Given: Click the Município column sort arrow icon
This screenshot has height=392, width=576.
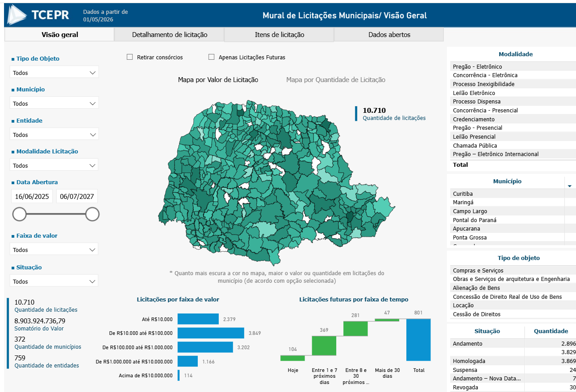Looking at the screenshot, I should [x=569, y=186].
